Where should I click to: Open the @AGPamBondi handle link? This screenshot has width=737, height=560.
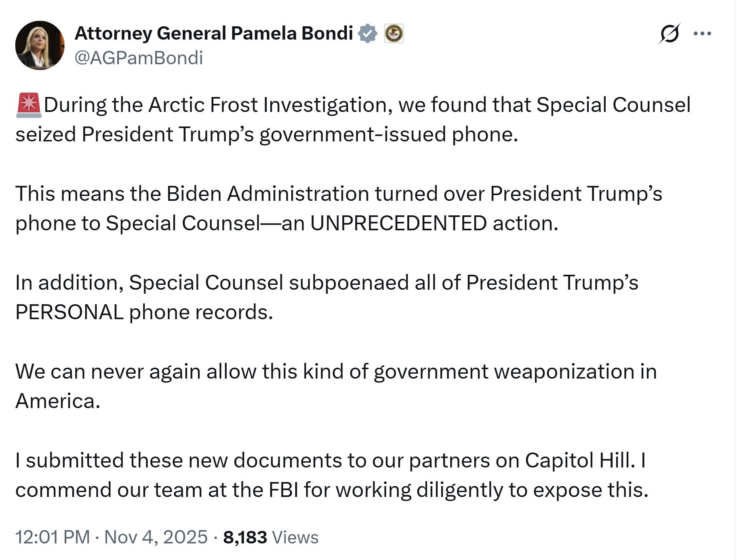pos(139,58)
